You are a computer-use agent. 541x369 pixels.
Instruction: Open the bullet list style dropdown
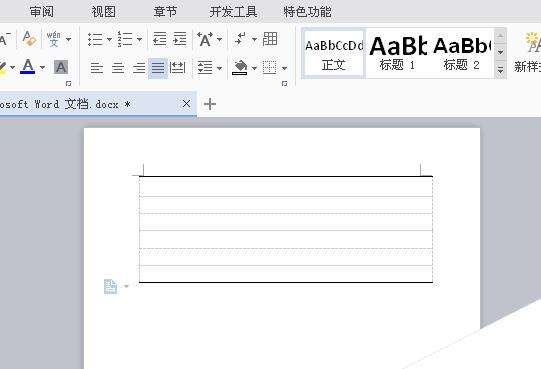tap(109, 39)
